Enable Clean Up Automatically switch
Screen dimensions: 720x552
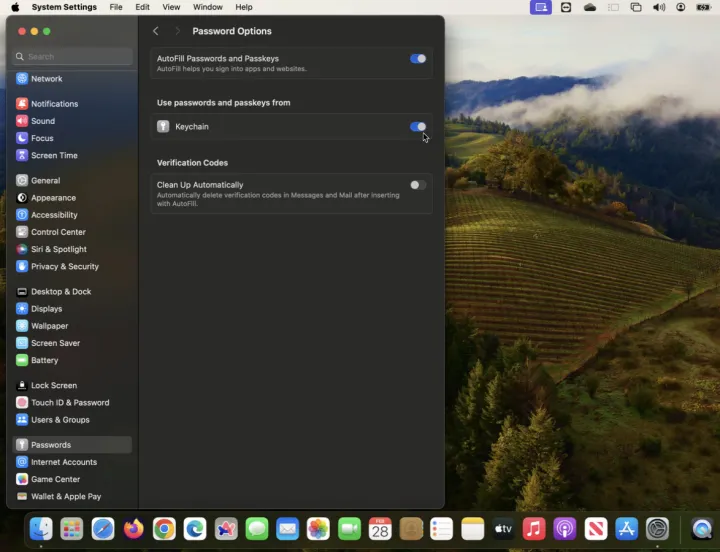click(418, 185)
